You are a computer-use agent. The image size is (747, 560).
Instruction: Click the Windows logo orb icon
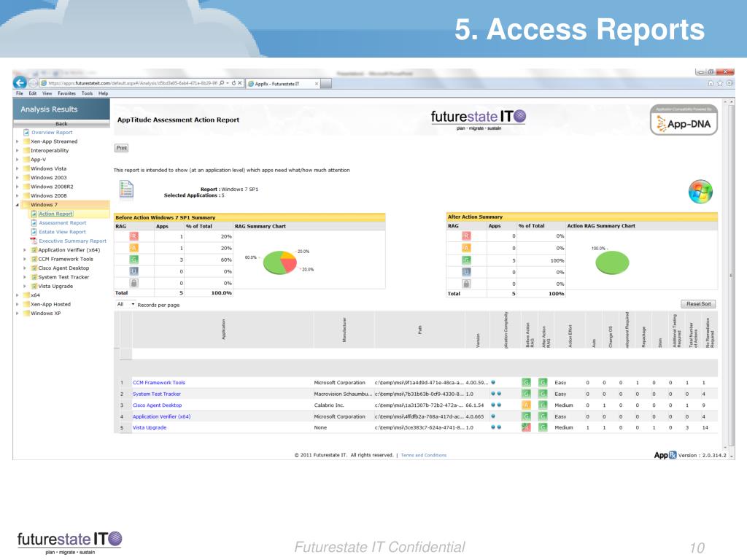click(x=700, y=192)
